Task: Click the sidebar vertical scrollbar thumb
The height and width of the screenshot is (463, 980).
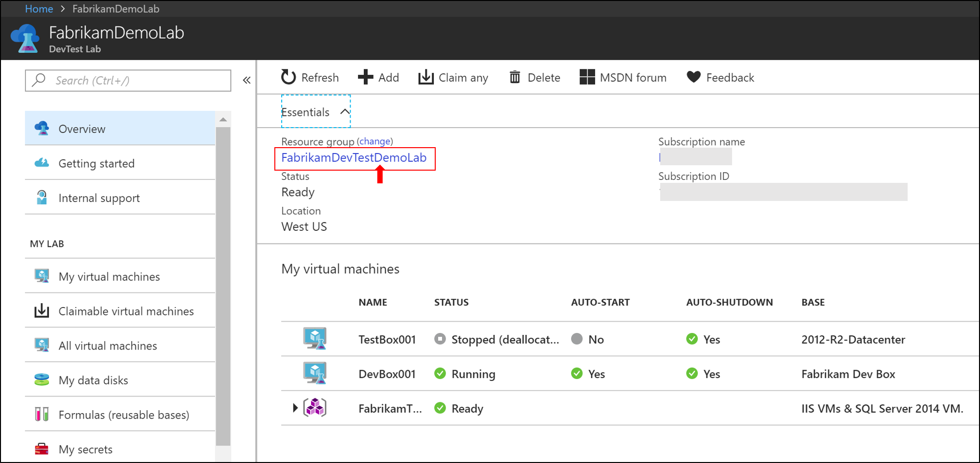Action: coord(223,286)
